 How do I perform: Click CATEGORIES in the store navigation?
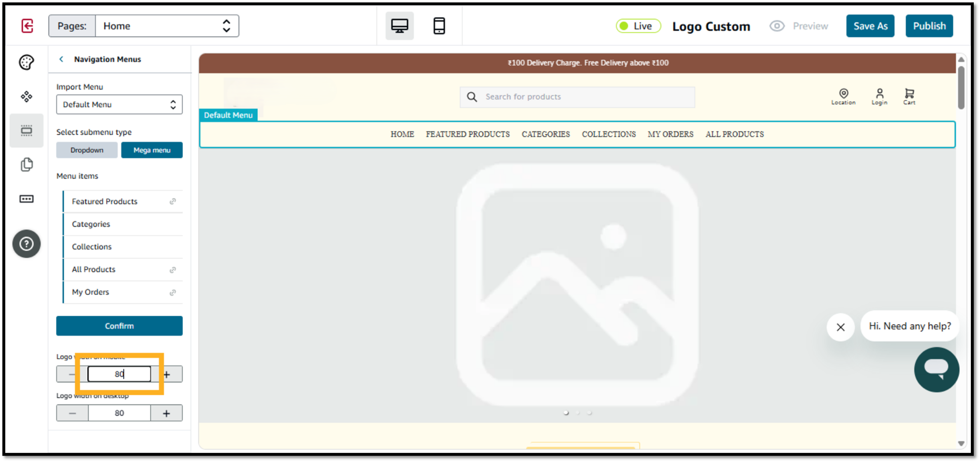[x=546, y=134]
